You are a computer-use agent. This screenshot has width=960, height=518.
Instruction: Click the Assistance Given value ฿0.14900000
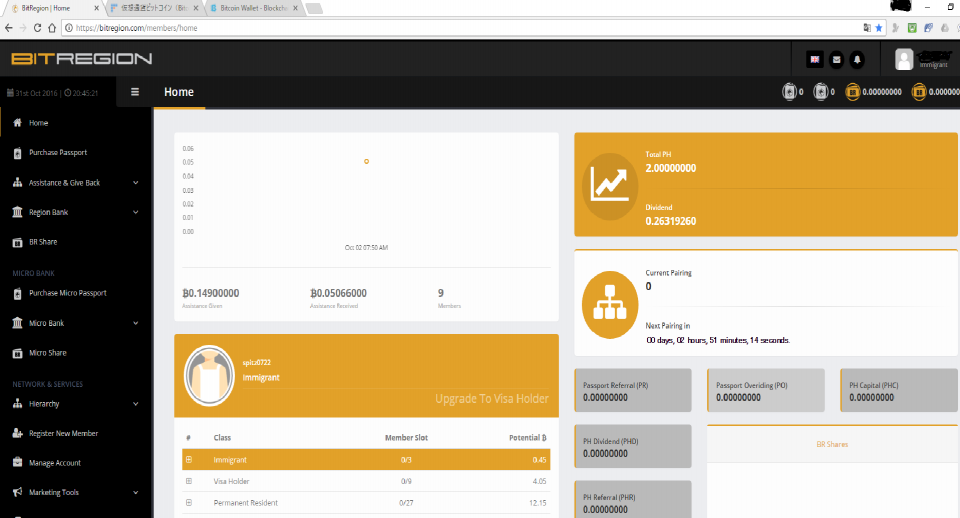(x=211, y=293)
